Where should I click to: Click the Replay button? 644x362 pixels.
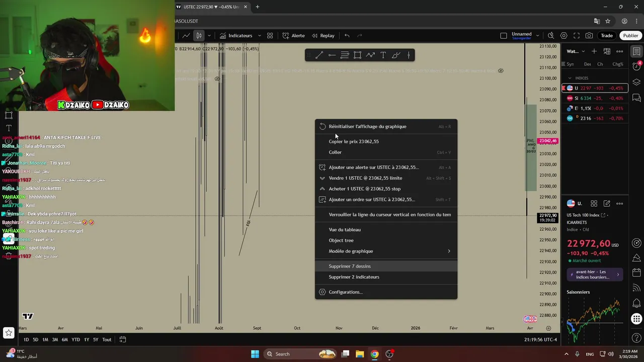(x=323, y=36)
